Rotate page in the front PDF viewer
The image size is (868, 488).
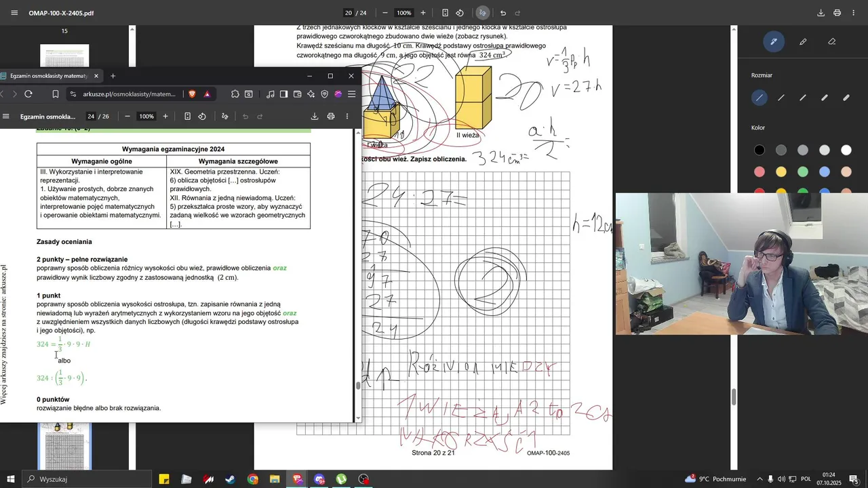202,117
